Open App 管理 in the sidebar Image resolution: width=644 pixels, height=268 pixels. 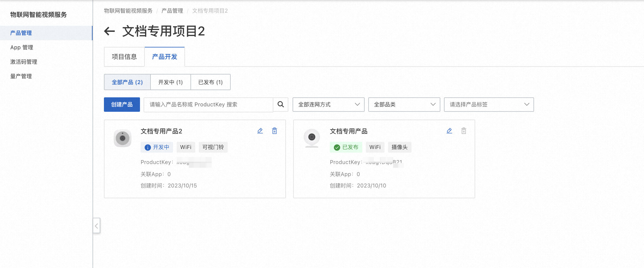point(46,47)
